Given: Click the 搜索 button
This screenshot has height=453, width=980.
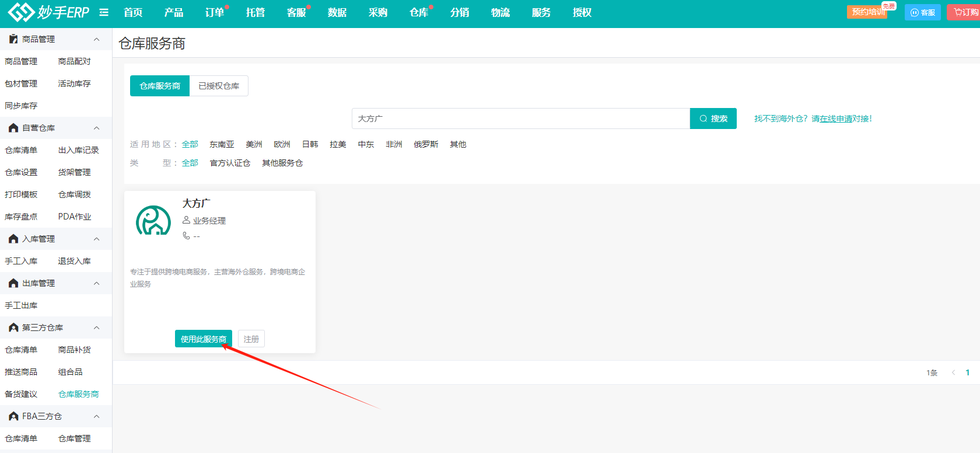Looking at the screenshot, I should pyautogui.click(x=713, y=119).
